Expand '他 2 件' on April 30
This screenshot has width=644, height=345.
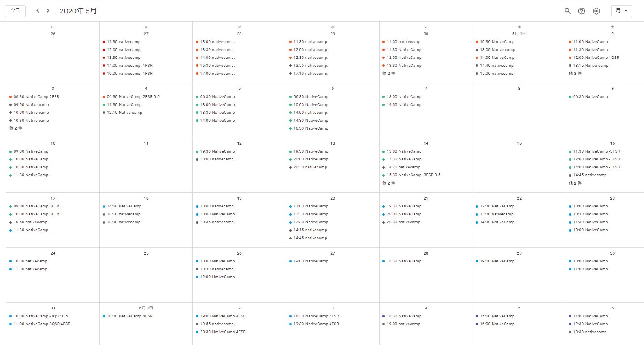[x=388, y=74]
